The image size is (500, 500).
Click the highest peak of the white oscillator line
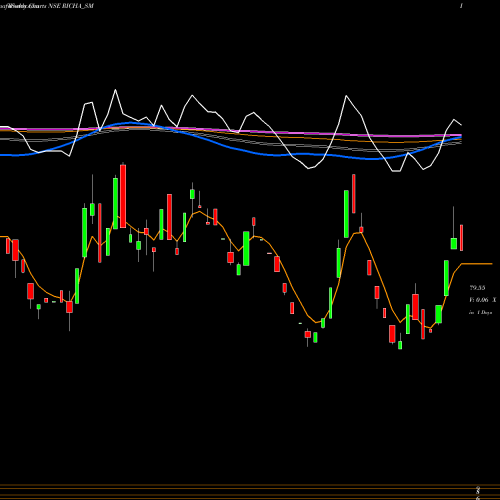pyautogui.click(x=116, y=90)
